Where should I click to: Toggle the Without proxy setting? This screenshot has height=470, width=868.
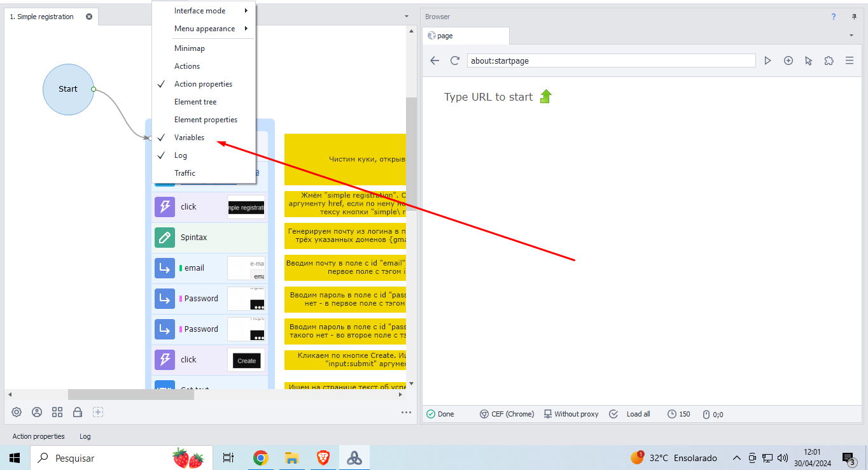click(571, 414)
